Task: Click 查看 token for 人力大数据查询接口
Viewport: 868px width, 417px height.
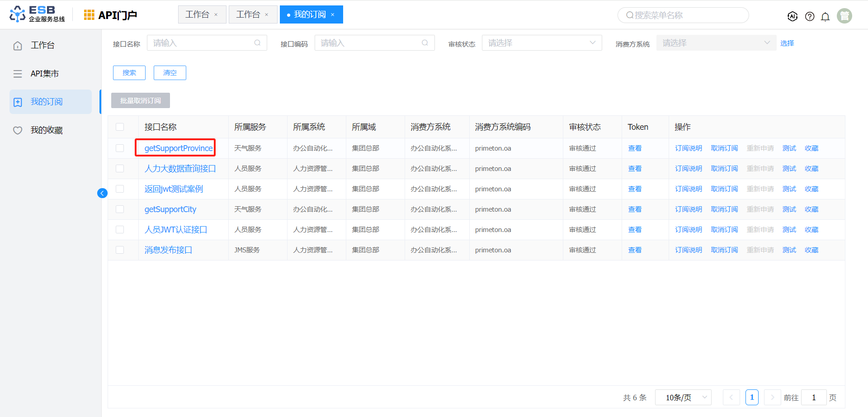Action: click(635, 169)
